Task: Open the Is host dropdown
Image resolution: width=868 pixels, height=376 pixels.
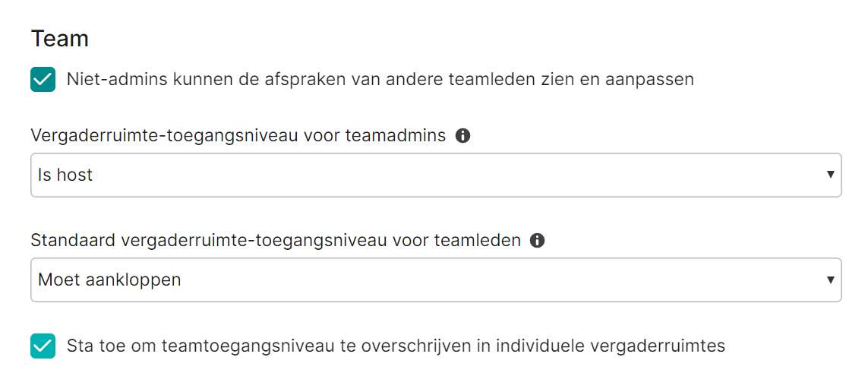Action: pos(436,175)
